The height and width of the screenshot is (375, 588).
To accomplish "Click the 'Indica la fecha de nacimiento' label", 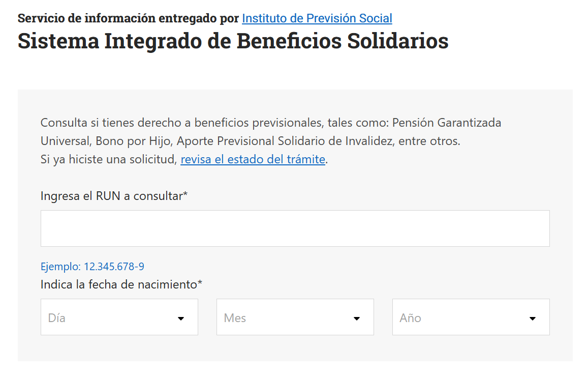I will tap(121, 284).
